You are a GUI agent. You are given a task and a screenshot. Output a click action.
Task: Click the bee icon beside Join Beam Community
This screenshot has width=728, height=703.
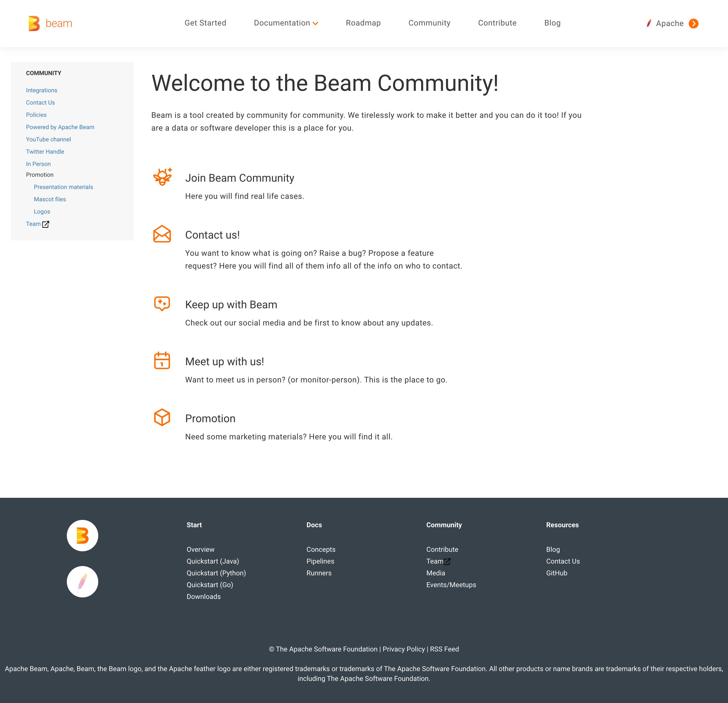[x=162, y=177]
